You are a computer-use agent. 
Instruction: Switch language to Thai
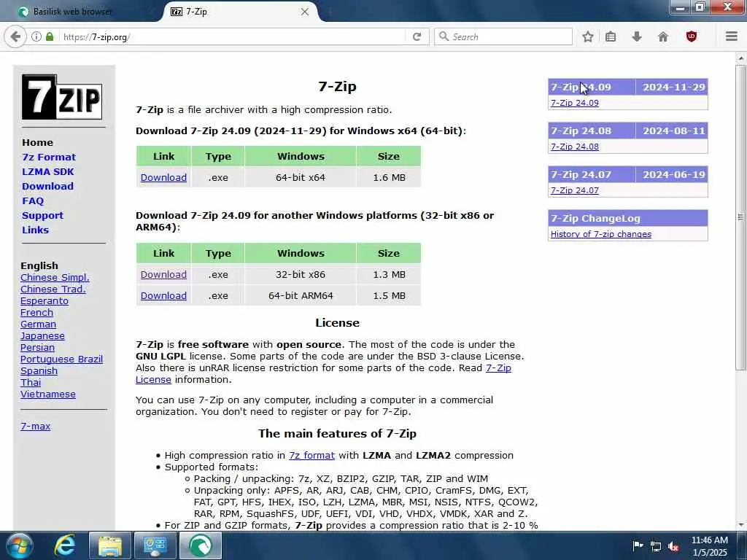31,382
